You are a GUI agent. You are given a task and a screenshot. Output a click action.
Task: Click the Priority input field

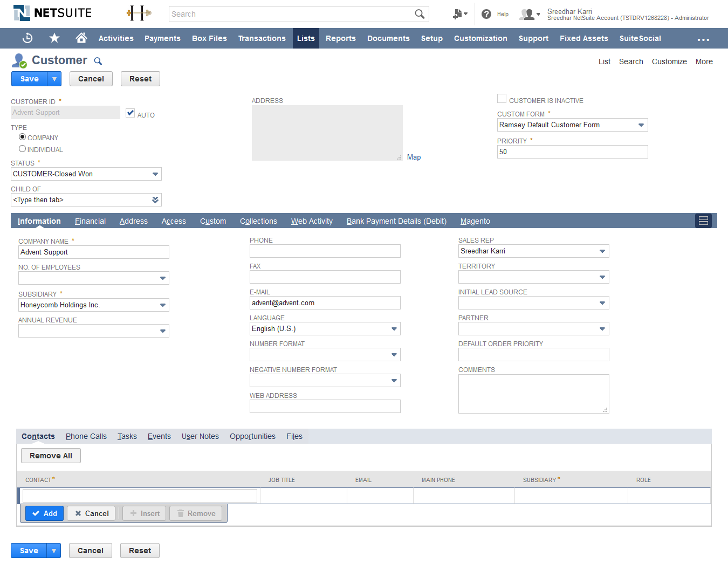tap(573, 152)
